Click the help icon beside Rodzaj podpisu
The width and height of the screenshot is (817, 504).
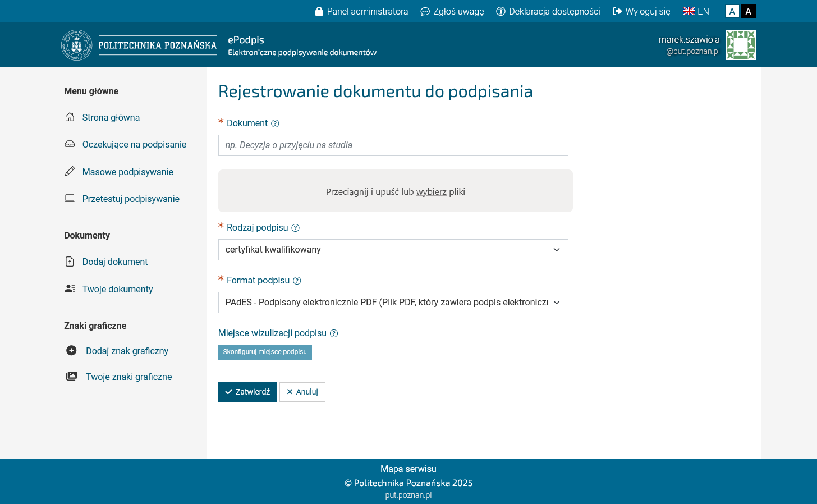click(x=295, y=228)
